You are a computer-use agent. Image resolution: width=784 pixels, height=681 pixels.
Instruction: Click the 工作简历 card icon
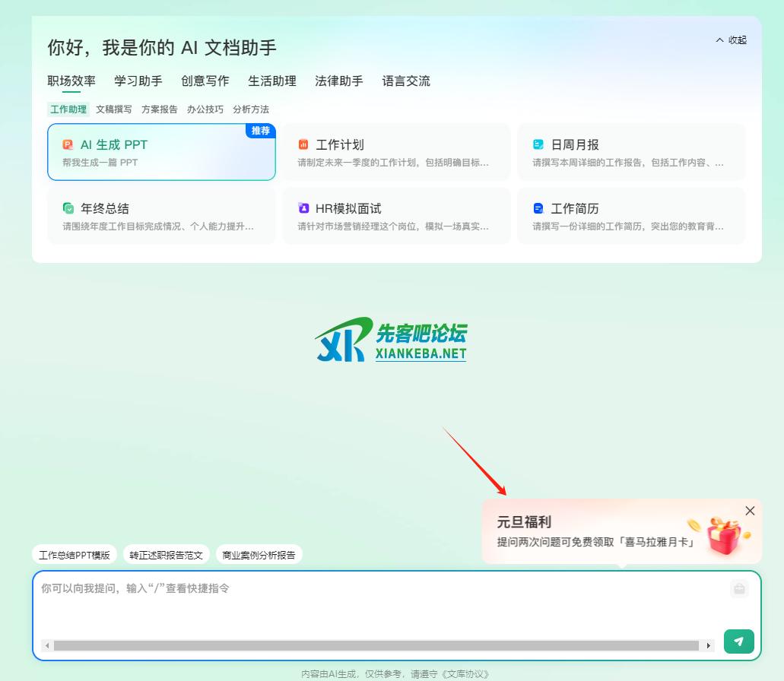[x=538, y=208]
